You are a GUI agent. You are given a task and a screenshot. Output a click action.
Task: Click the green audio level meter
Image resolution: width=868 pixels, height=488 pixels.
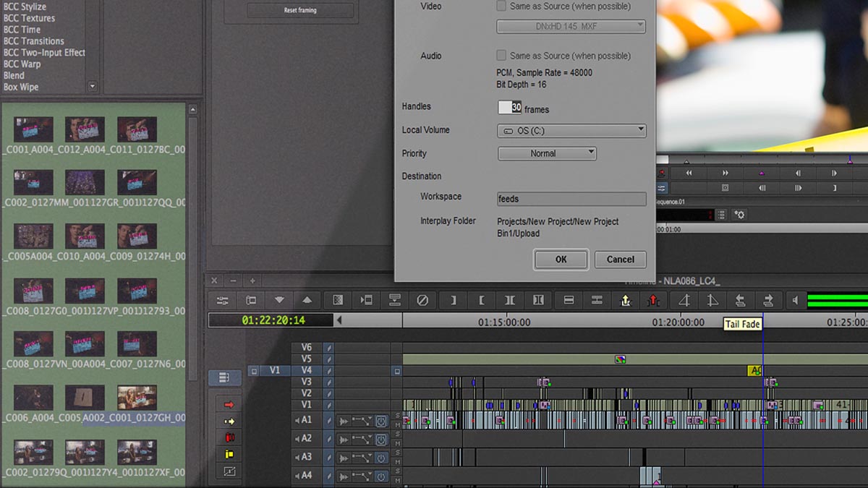pos(837,300)
